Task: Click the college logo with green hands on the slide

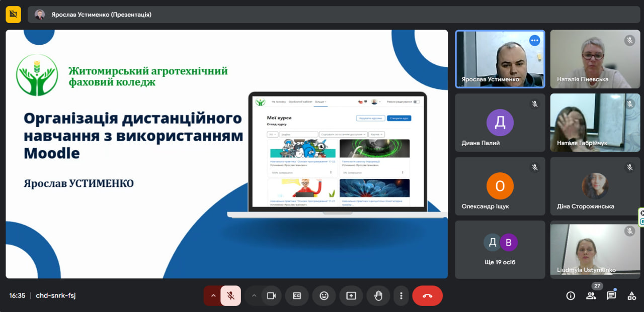Action: [x=37, y=75]
